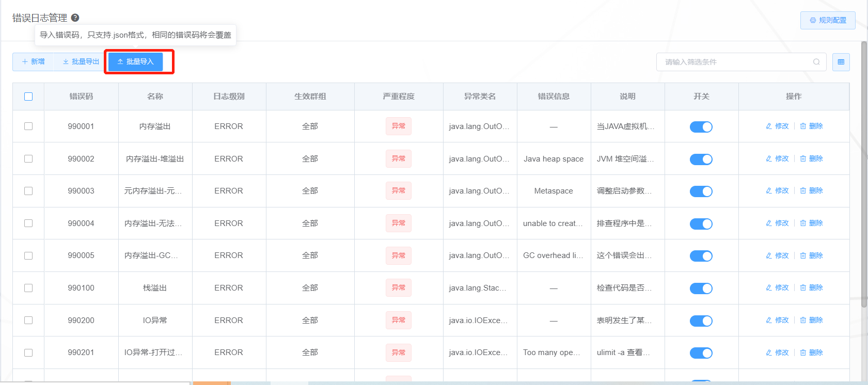Toggle the switch for row 990004
Image resolution: width=868 pixels, height=385 pixels.
pyautogui.click(x=701, y=223)
